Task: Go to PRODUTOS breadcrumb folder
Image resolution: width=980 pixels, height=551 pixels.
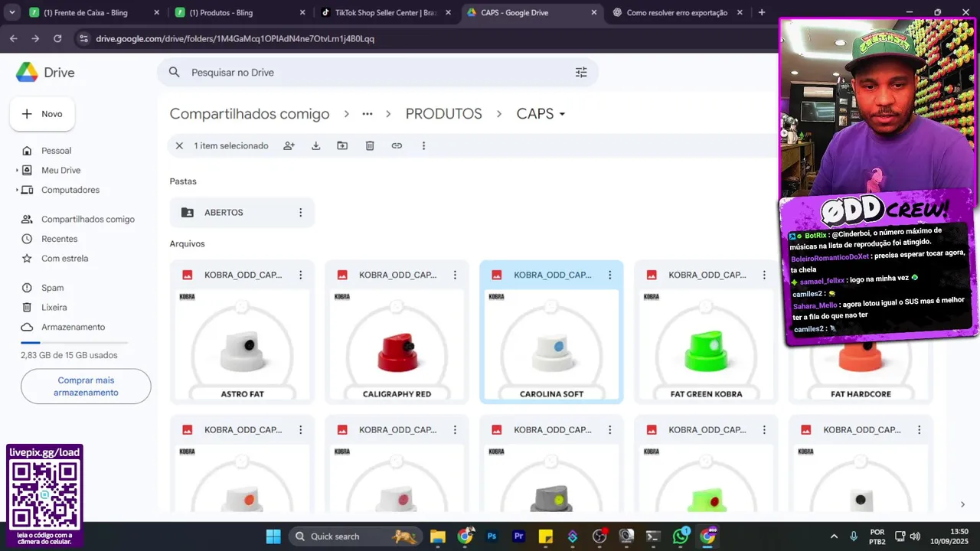Action: point(444,114)
